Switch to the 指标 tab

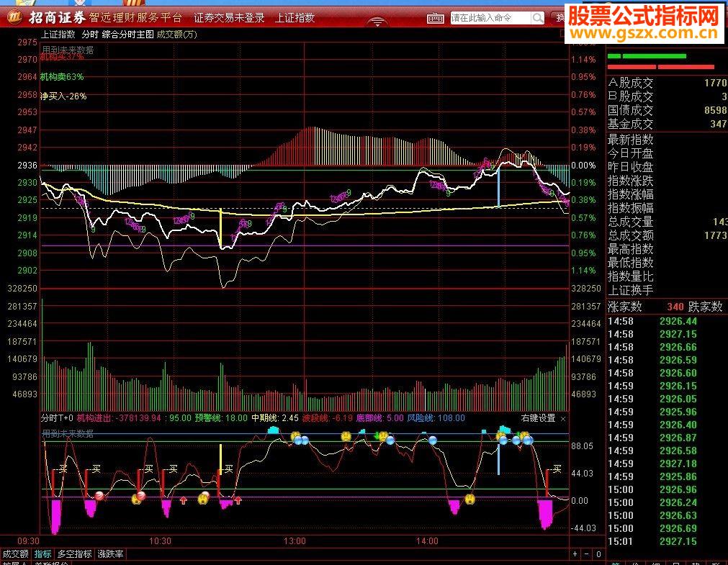tap(43, 554)
